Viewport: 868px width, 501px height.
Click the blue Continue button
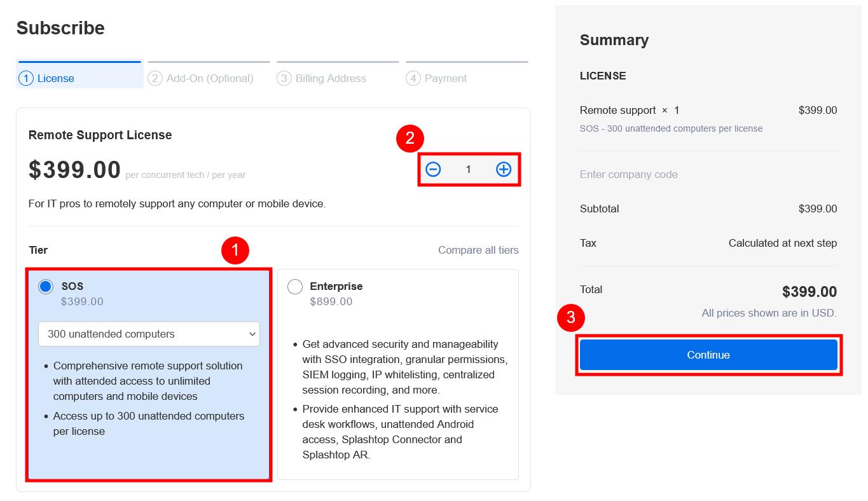coord(708,355)
